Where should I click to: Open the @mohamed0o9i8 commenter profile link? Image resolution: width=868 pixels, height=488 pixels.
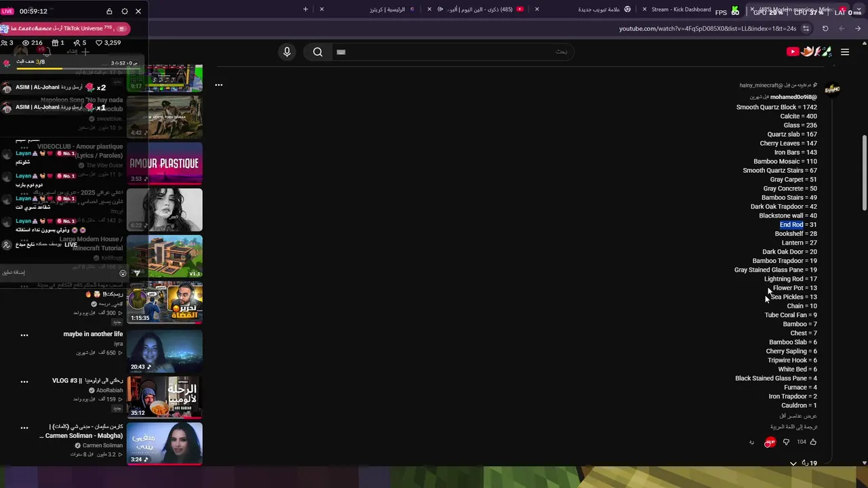coord(793,97)
